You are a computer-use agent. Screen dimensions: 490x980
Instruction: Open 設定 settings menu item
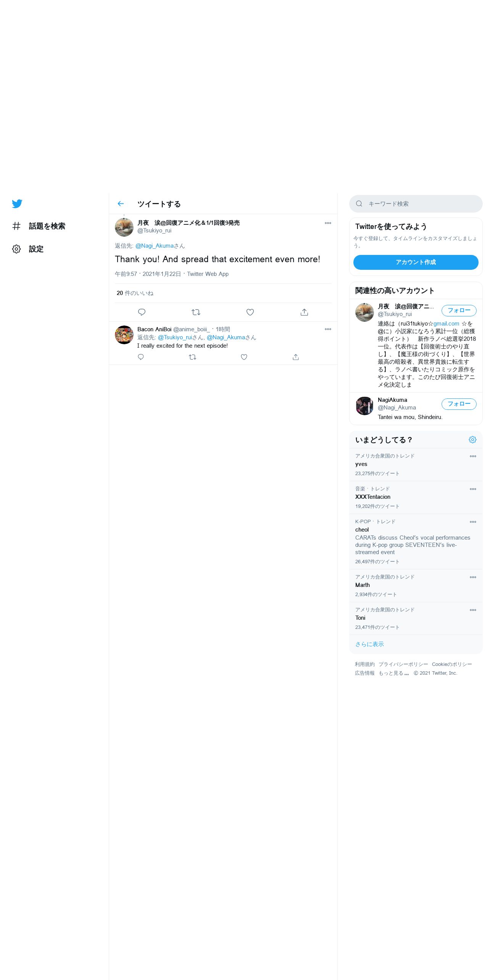(x=28, y=249)
